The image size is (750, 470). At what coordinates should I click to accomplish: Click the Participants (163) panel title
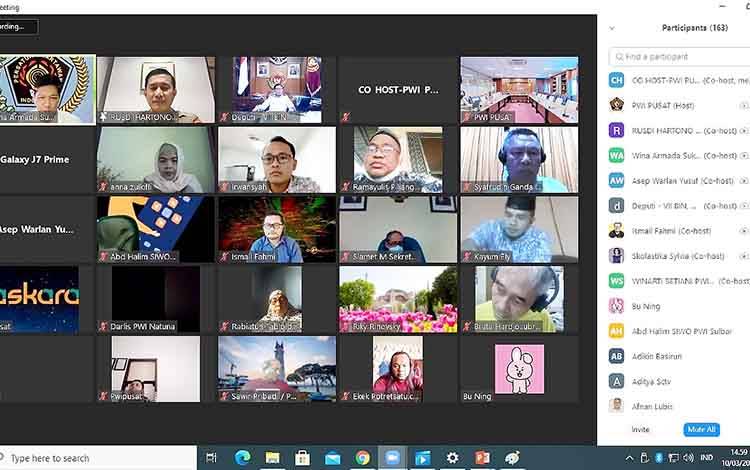point(695,28)
